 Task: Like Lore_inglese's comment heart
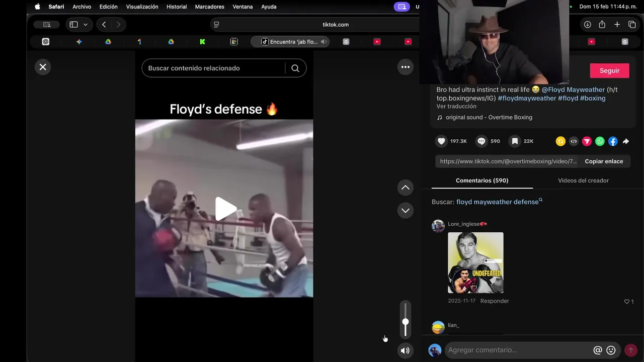[627, 302]
